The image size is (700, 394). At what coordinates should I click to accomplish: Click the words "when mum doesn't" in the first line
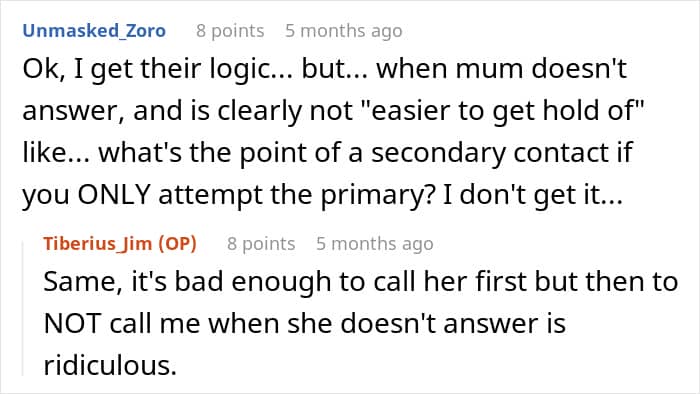pyautogui.click(x=502, y=70)
